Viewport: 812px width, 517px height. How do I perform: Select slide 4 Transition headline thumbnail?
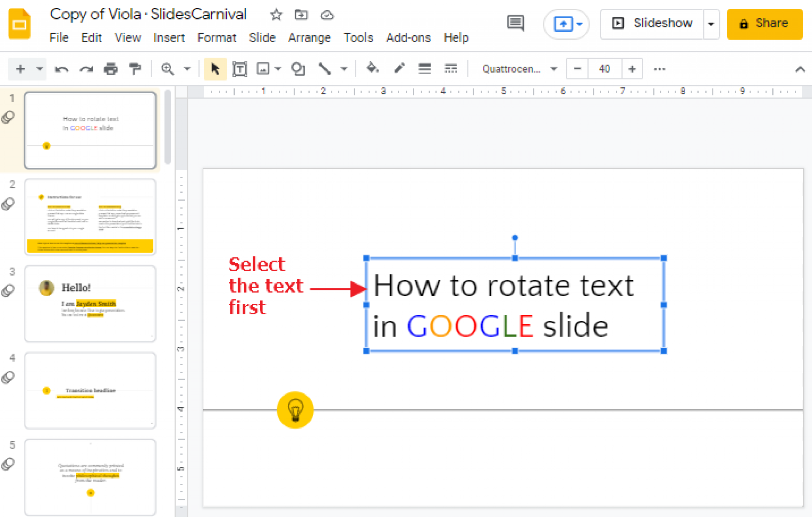pos(90,391)
